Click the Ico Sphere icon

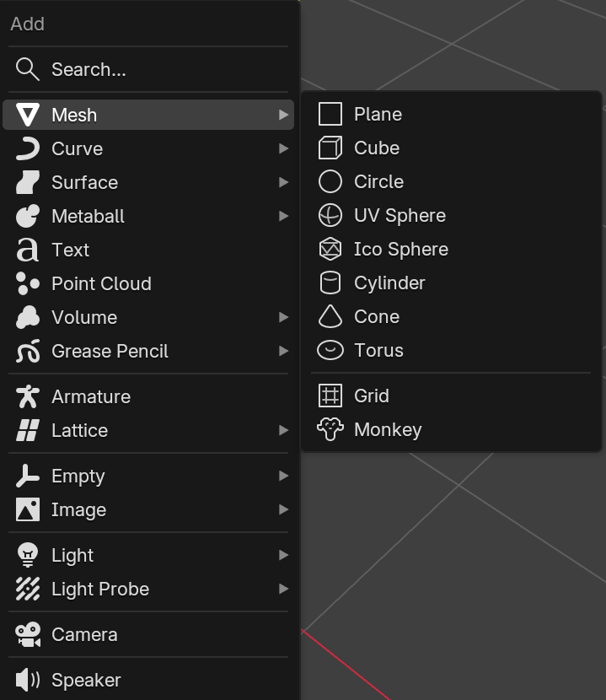[330, 249]
